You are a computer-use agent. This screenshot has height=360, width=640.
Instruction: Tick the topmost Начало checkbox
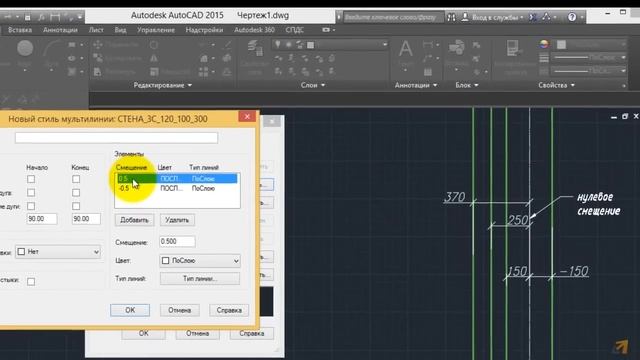[x=31, y=179]
